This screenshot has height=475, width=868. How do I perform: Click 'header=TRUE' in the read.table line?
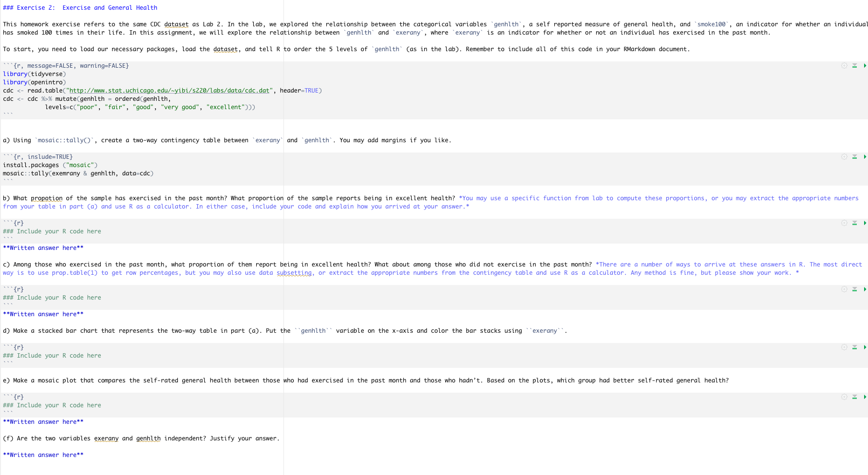[299, 91]
